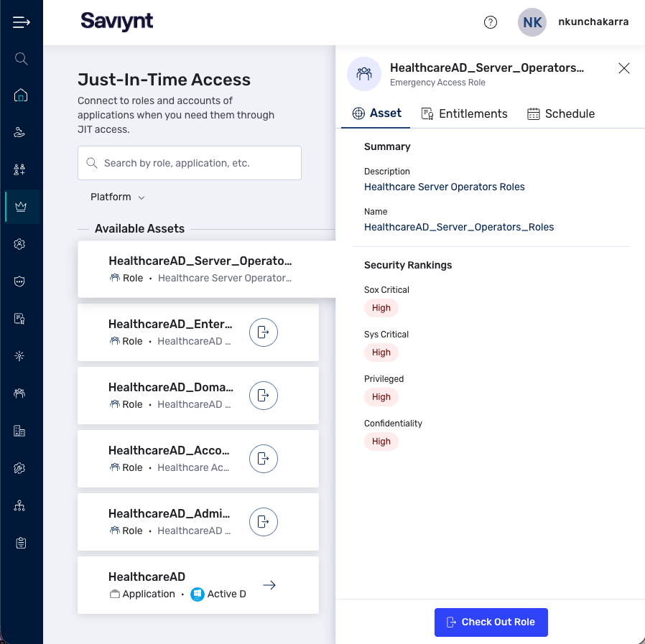Click the Sox Critical High badge
The height and width of the screenshot is (644, 645).
[x=381, y=308]
